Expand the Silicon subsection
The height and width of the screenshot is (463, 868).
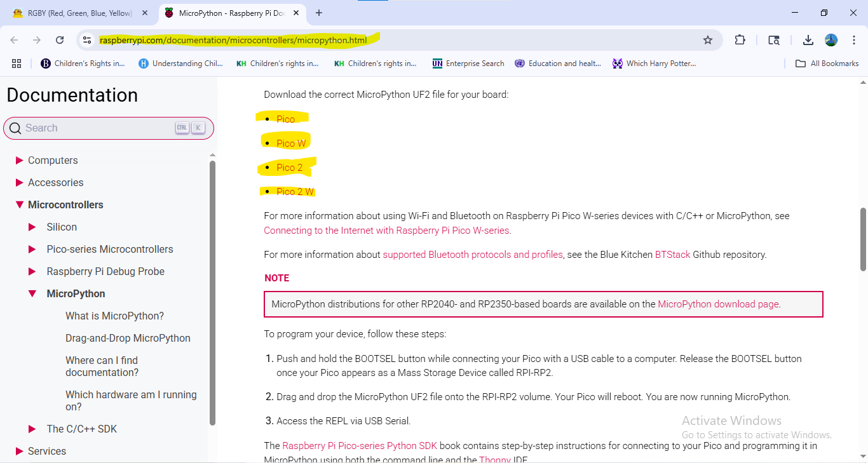pos(32,227)
